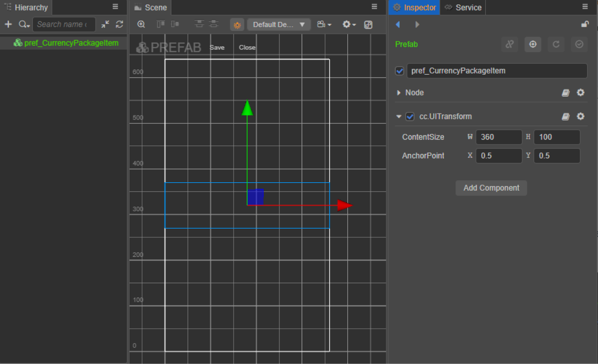Switch to the Service tab
Screen dimensions: 598x364
click(x=463, y=7)
